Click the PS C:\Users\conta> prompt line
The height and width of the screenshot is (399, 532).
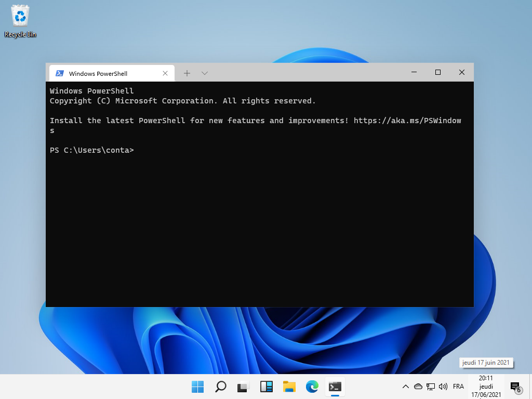coord(91,150)
